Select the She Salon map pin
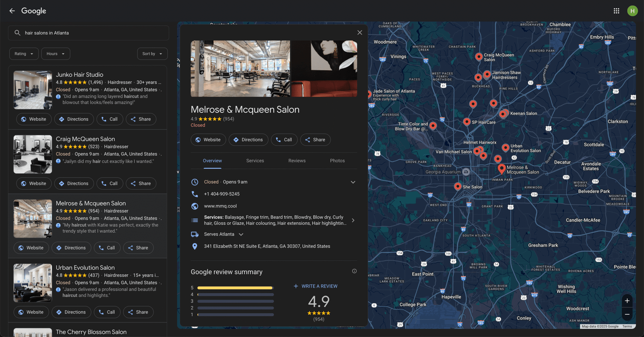This screenshot has height=337, width=644. point(458,186)
